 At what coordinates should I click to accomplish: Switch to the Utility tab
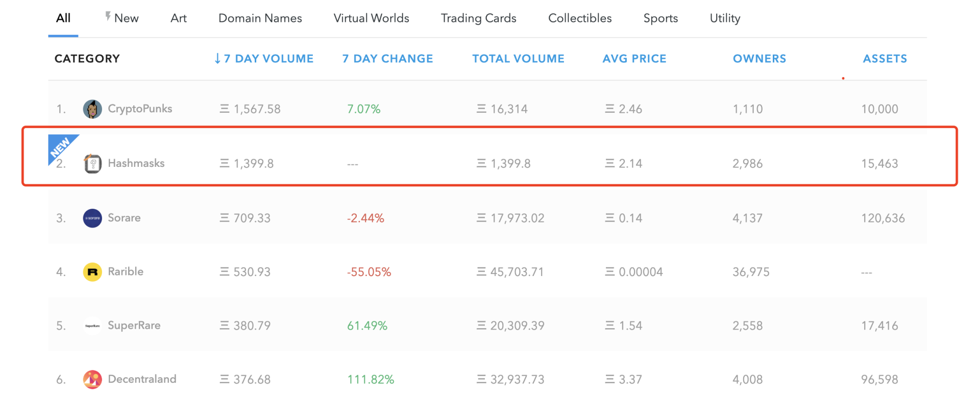click(x=725, y=18)
